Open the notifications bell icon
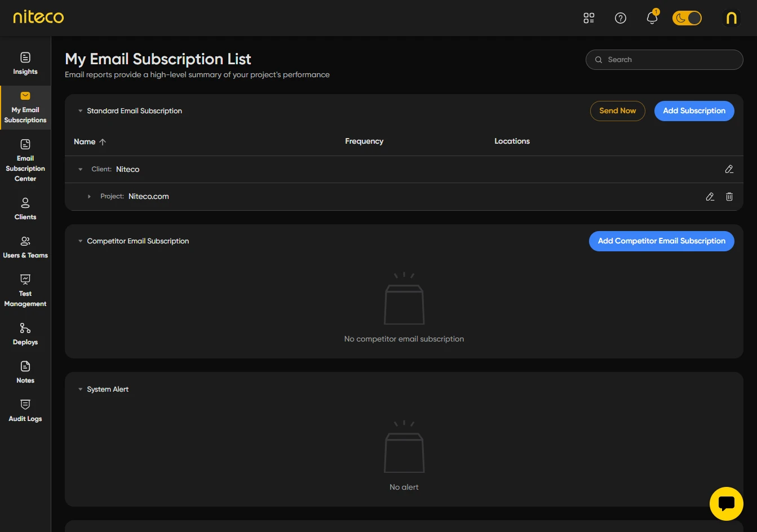The width and height of the screenshot is (757, 532). [652, 17]
